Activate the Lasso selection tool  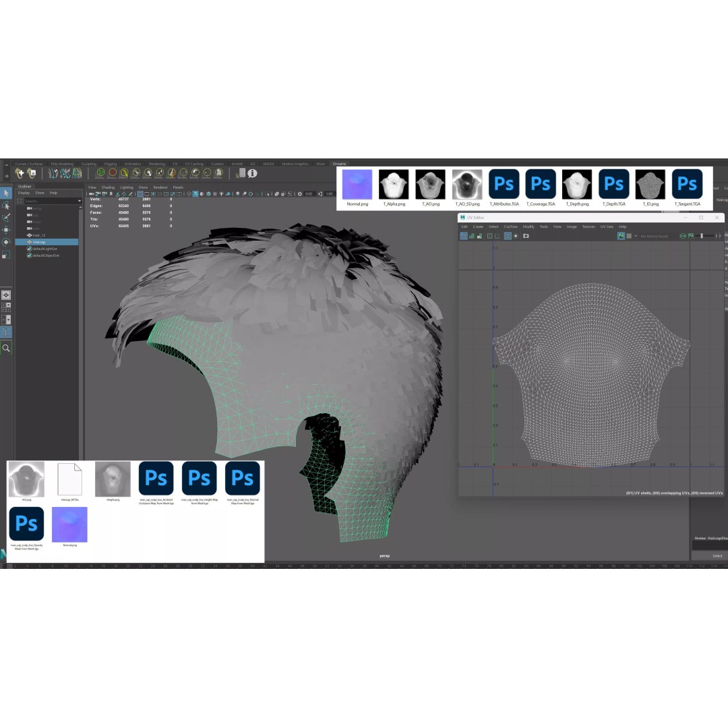click(x=7, y=206)
